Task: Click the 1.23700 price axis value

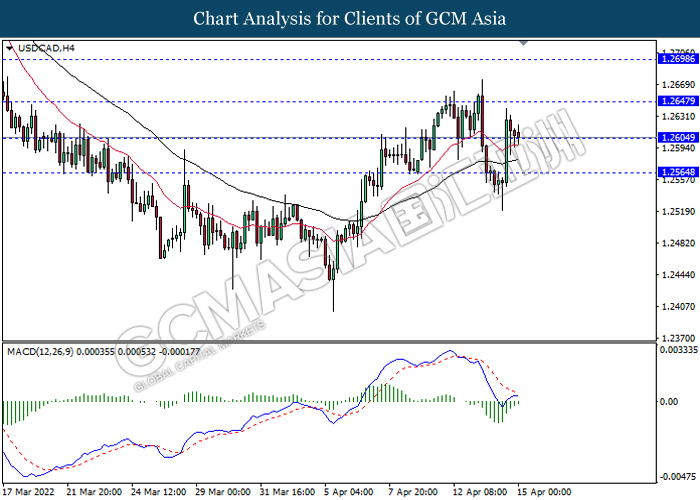Action: [x=679, y=338]
